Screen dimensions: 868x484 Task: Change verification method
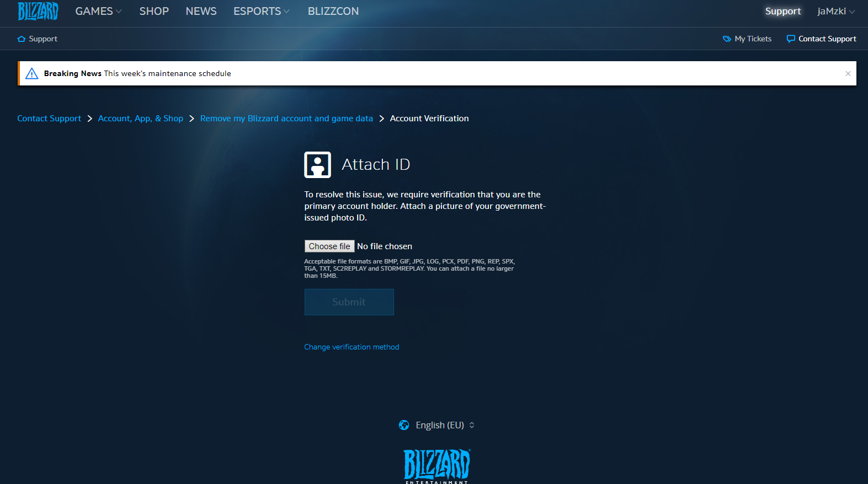coord(352,347)
